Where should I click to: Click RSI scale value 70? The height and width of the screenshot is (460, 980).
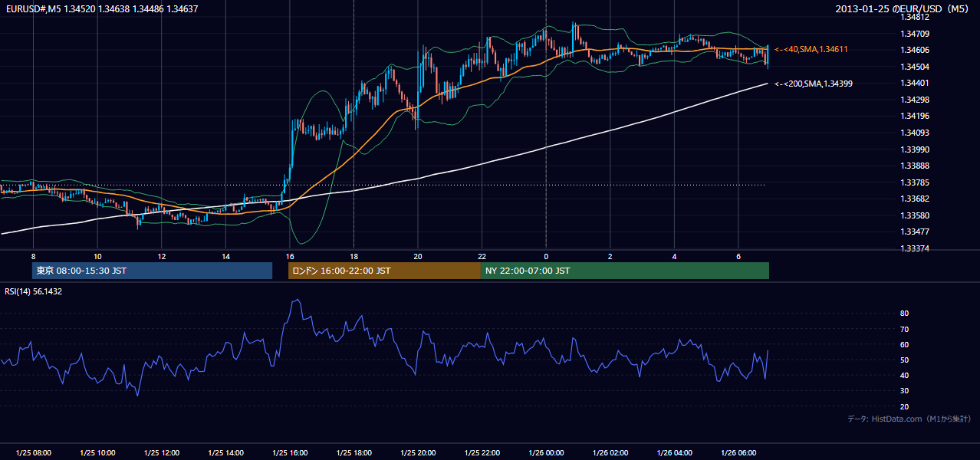pos(904,329)
